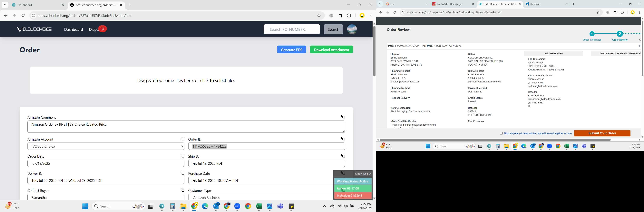Click Submit Your Order button
This screenshot has height=212, width=644.
[x=602, y=133]
